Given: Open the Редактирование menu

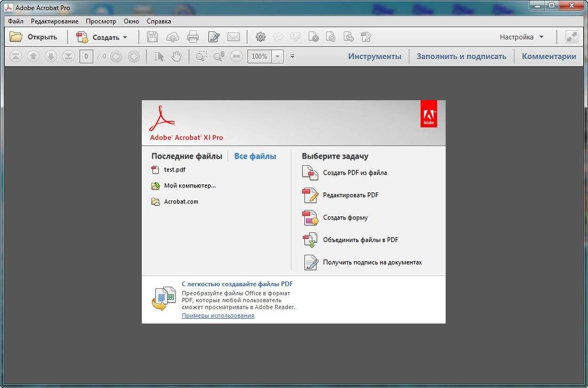Looking at the screenshot, I should click(x=55, y=21).
